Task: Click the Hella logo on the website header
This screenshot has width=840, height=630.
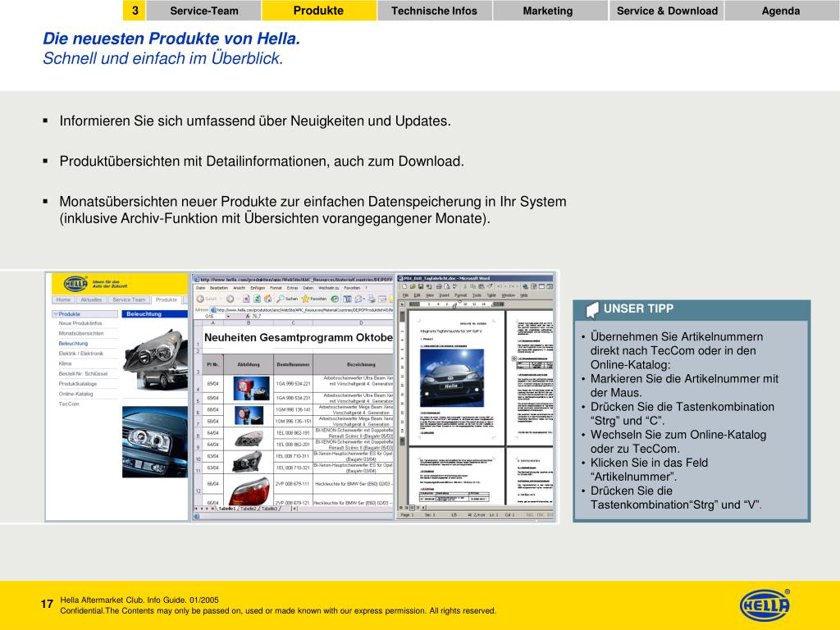Action: [75, 283]
